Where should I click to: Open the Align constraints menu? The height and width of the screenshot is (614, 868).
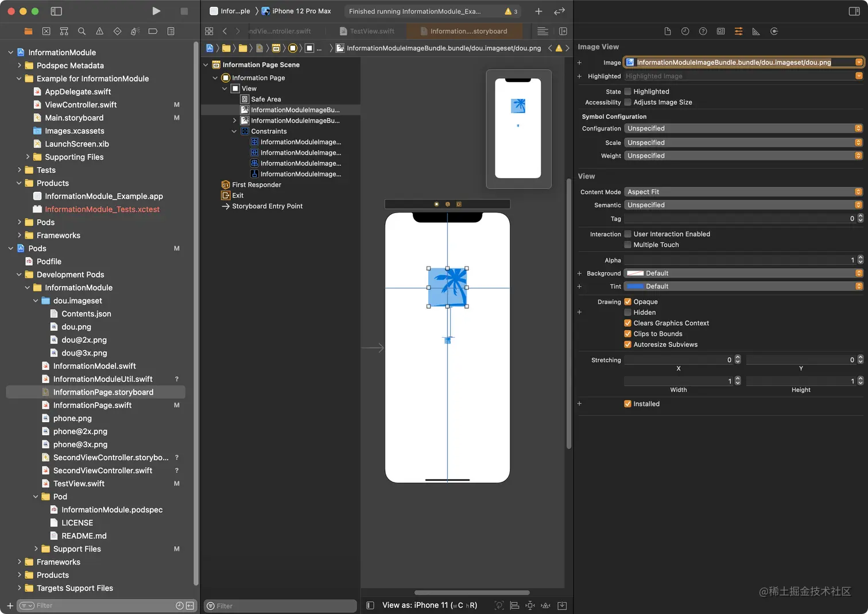[x=514, y=605]
